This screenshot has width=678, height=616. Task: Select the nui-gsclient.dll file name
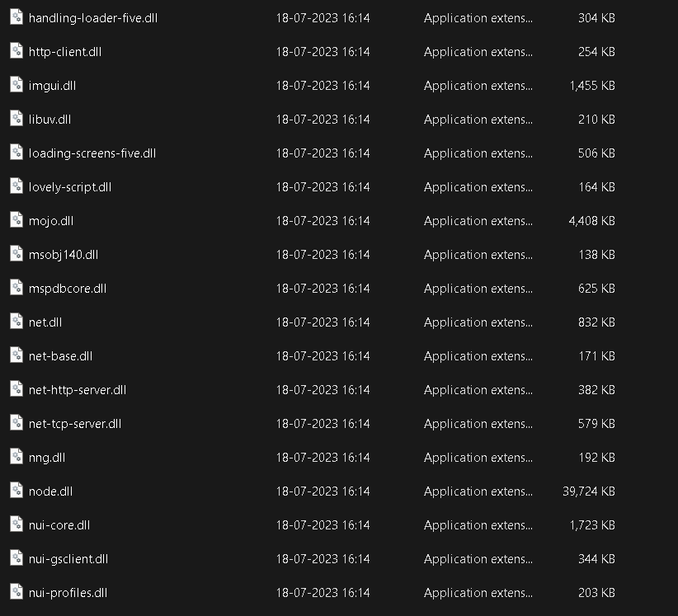[68, 559]
